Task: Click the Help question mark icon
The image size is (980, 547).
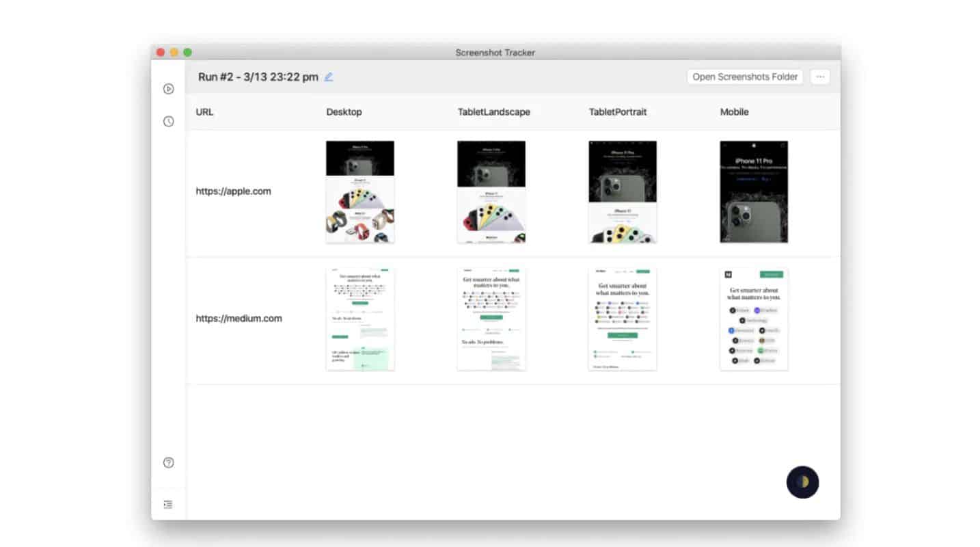Action: pos(168,463)
